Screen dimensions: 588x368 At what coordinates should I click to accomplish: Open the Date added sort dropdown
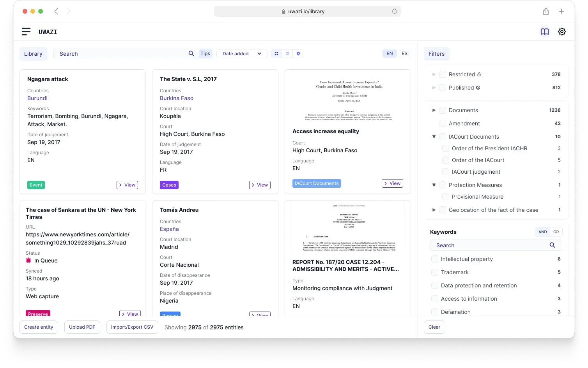pos(242,53)
